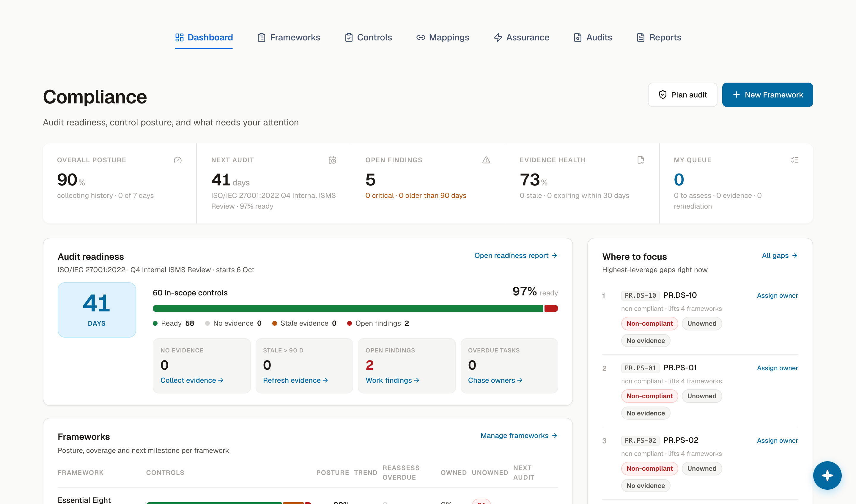
Task: Switch to the Frameworks tab
Action: (289, 37)
